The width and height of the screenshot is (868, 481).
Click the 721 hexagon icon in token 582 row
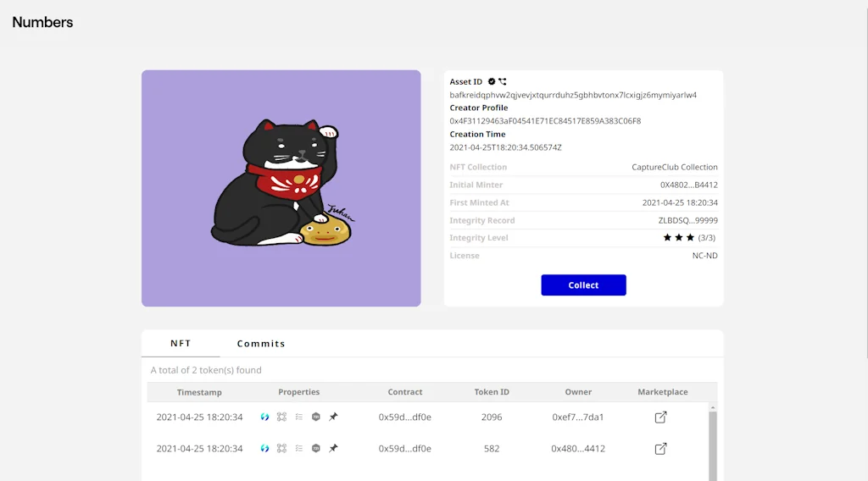pyautogui.click(x=316, y=448)
